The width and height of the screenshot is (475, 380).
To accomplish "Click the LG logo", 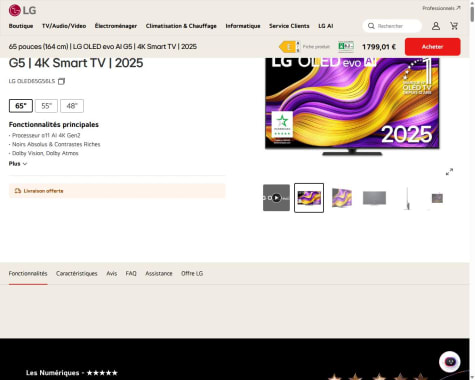I will coord(22,10).
